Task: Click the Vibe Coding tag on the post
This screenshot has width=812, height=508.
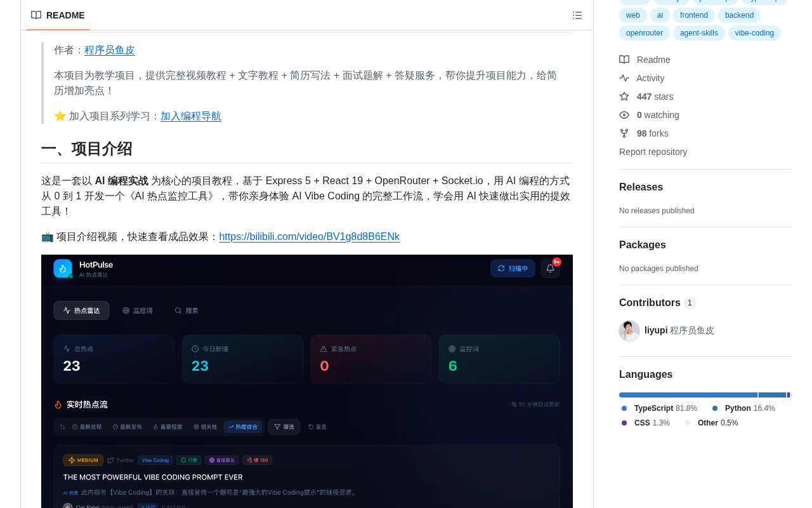Action: click(155, 460)
